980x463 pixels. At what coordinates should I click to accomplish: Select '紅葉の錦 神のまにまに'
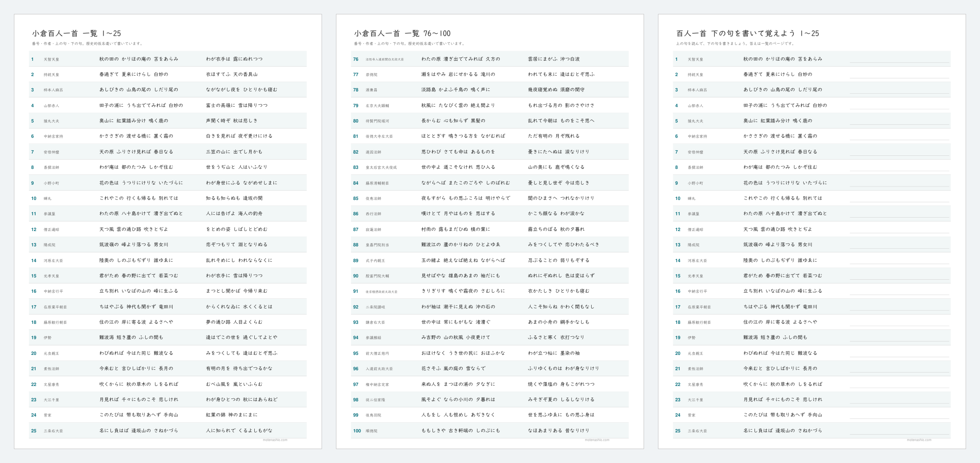click(x=232, y=415)
